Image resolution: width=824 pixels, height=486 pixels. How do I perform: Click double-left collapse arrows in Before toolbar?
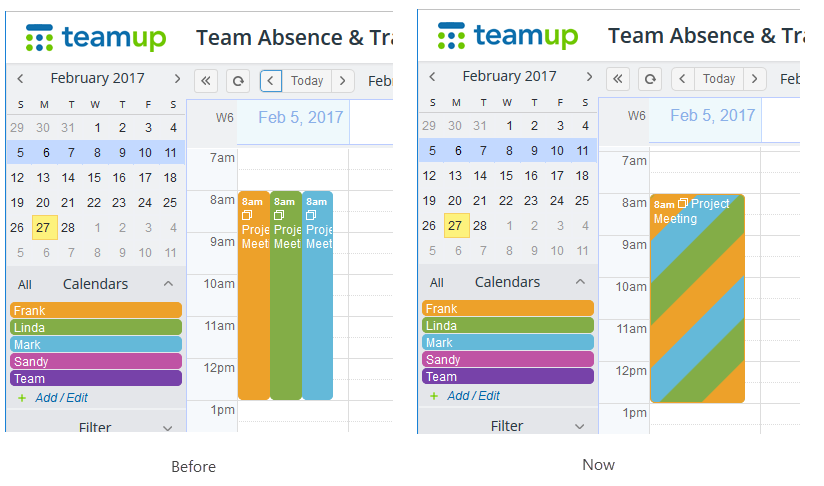coord(206,81)
